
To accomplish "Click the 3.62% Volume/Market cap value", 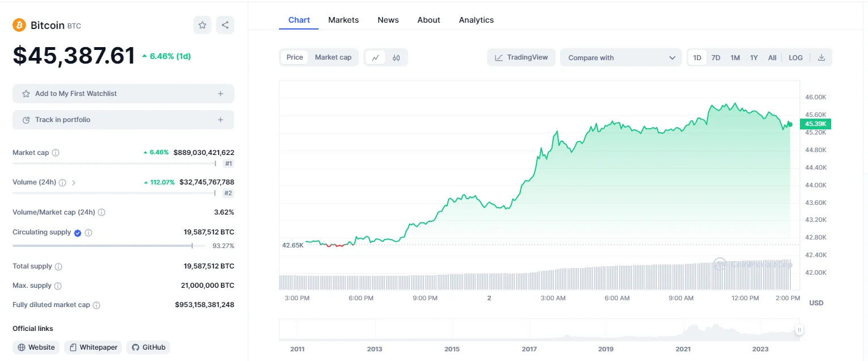I will (x=225, y=212).
